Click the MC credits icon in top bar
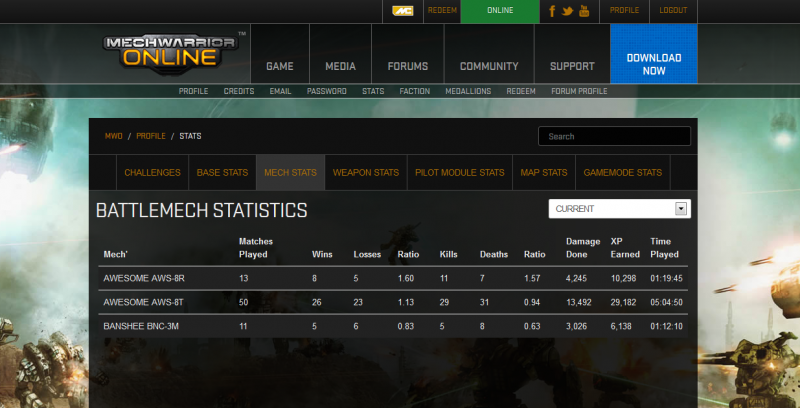 click(x=402, y=11)
